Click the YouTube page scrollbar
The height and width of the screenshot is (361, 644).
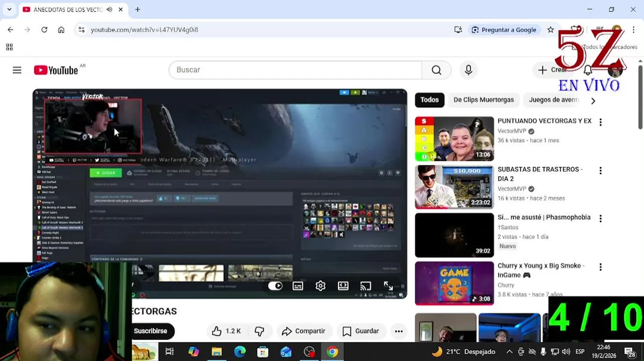[640, 98]
